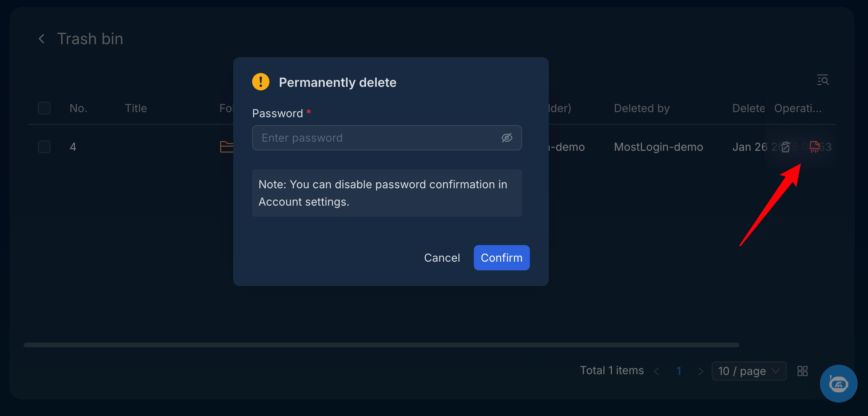
Task: Cancel the Permanently delete dialog
Action: [x=442, y=258]
